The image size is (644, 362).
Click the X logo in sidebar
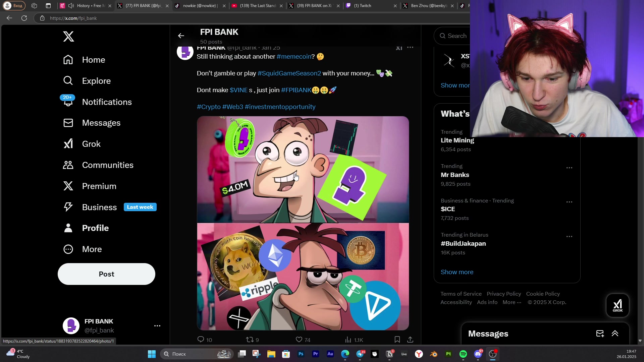[x=68, y=37]
